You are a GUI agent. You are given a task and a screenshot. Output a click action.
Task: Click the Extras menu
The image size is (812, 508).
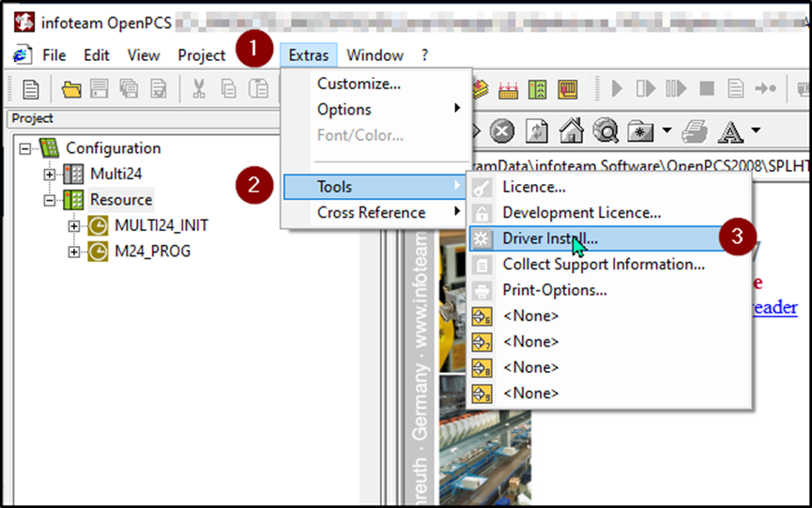coord(309,54)
